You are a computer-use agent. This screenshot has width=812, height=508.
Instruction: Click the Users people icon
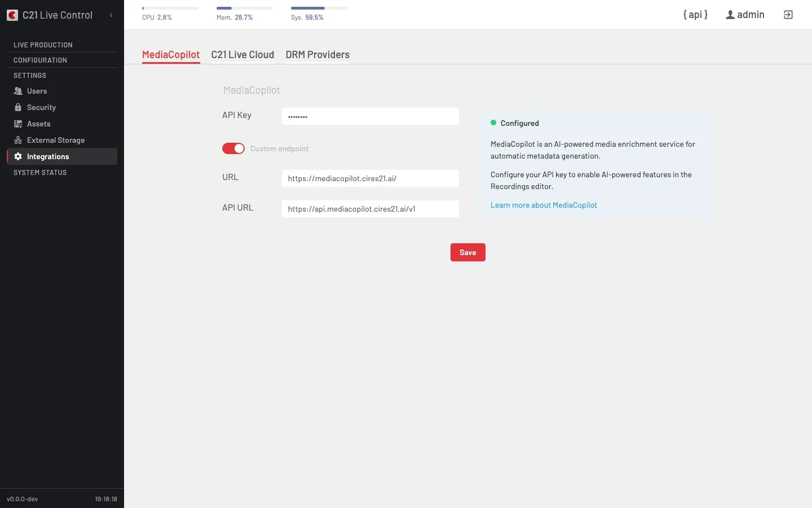click(x=18, y=91)
